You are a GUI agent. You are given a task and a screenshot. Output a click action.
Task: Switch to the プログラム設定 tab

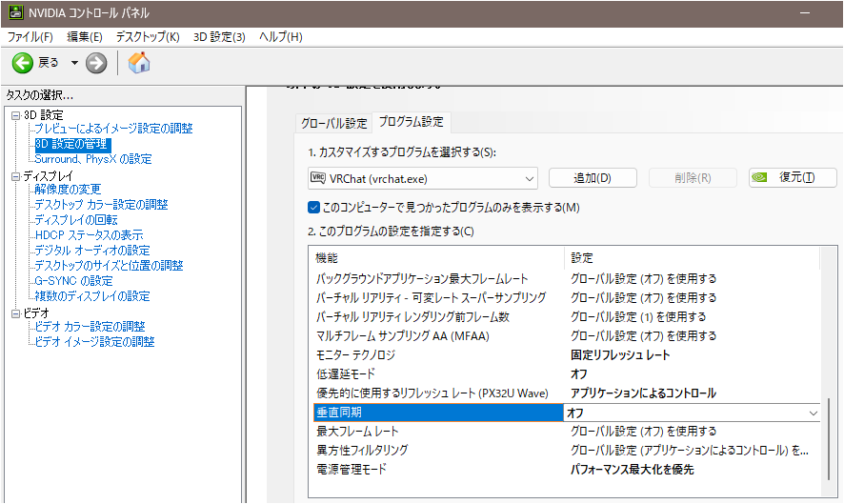tap(412, 122)
